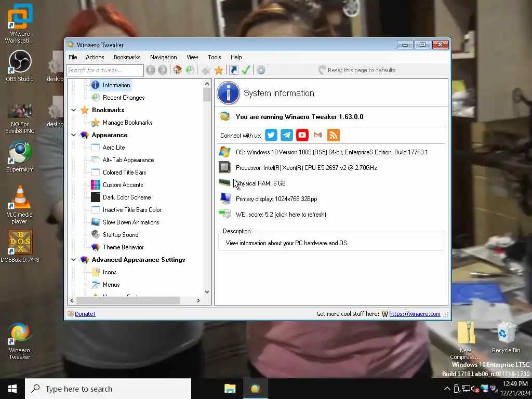This screenshot has height=399, width=532.
Task: Select Colored Title Bars item
Action: click(x=124, y=172)
